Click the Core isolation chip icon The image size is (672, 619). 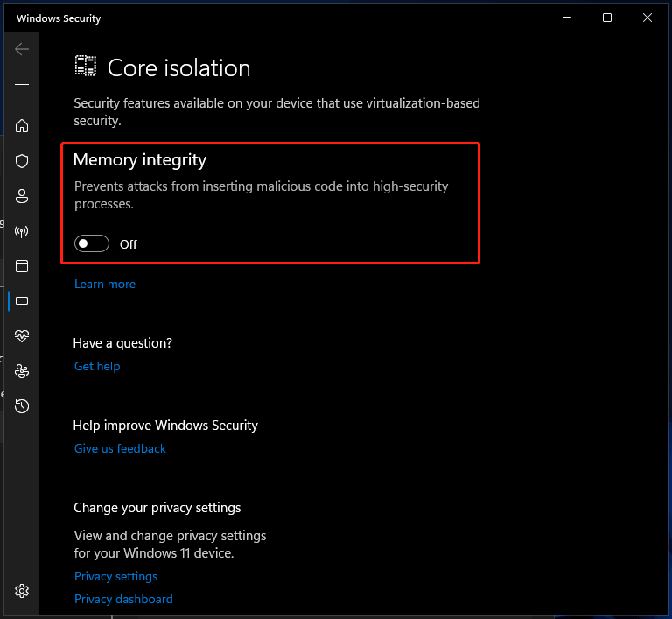86,66
